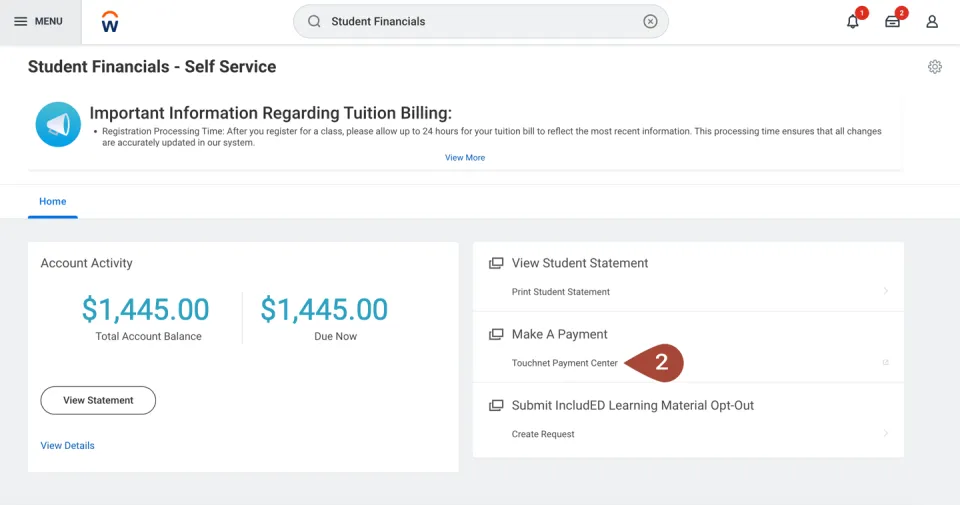960x505 pixels.
Task: Expand the Create Request chevron
Action: click(886, 433)
